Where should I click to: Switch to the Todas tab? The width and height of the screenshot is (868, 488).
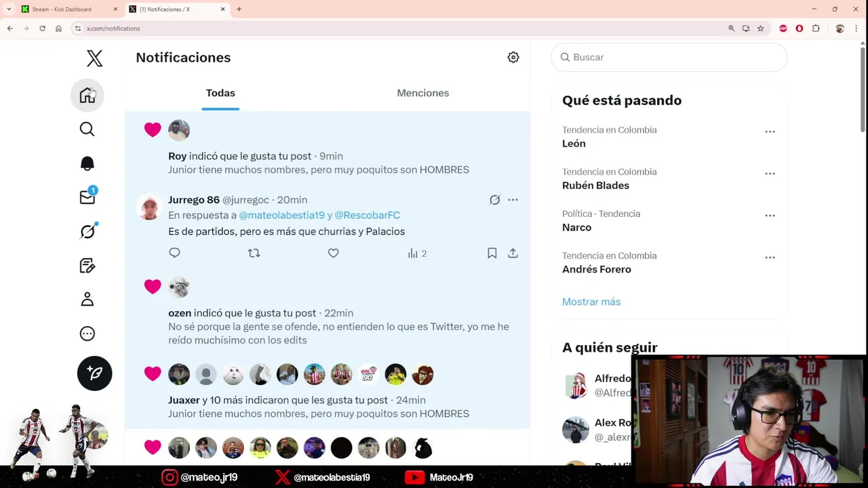click(220, 93)
